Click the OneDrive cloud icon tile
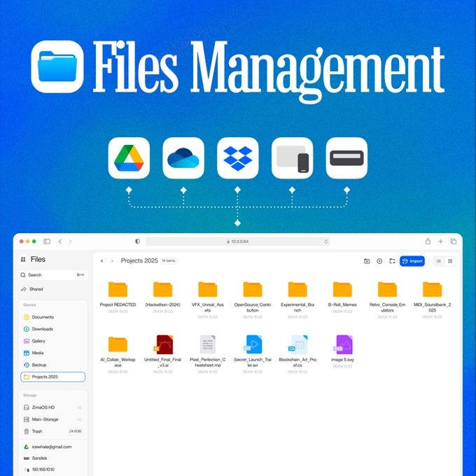The image size is (476, 476). pyautogui.click(x=183, y=158)
